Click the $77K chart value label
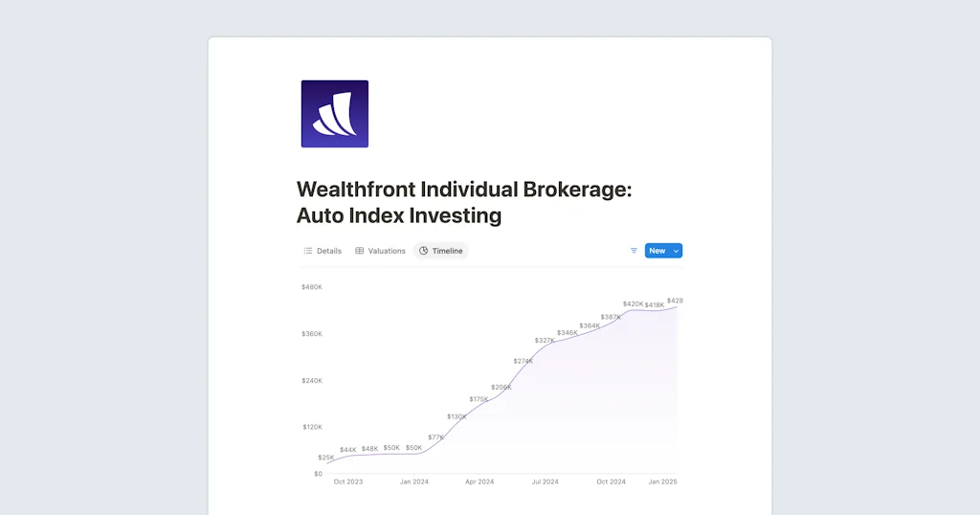980x515 pixels. [435, 437]
